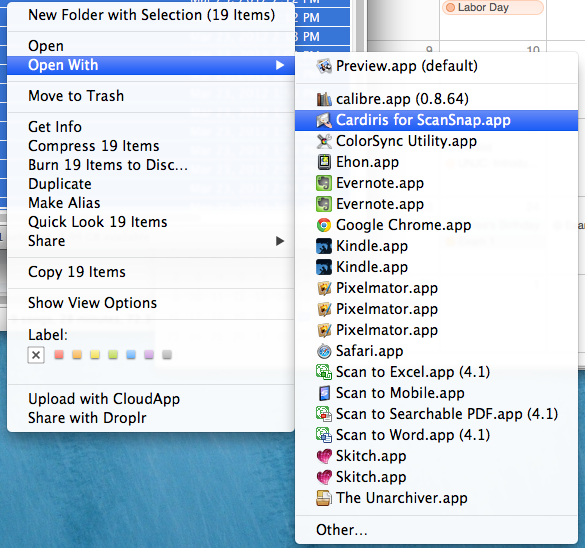Choose Make Alias
The image size is (585, 548).
tap(151, 203)
